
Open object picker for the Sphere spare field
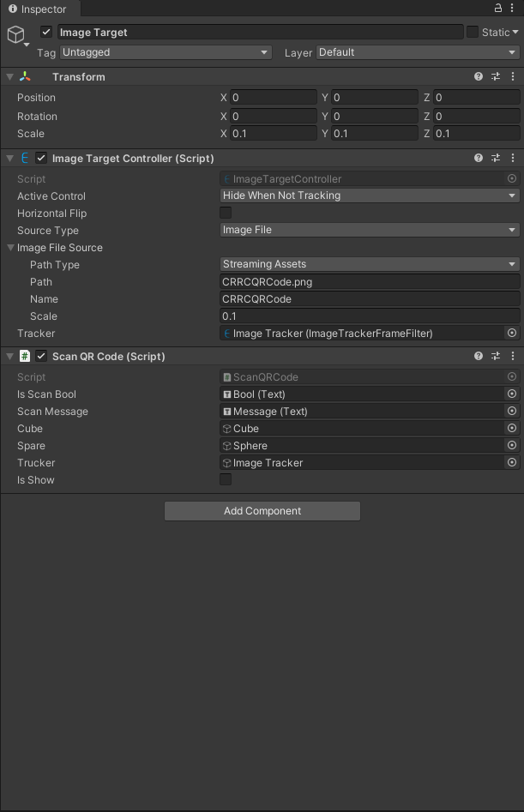click(512, 445)
